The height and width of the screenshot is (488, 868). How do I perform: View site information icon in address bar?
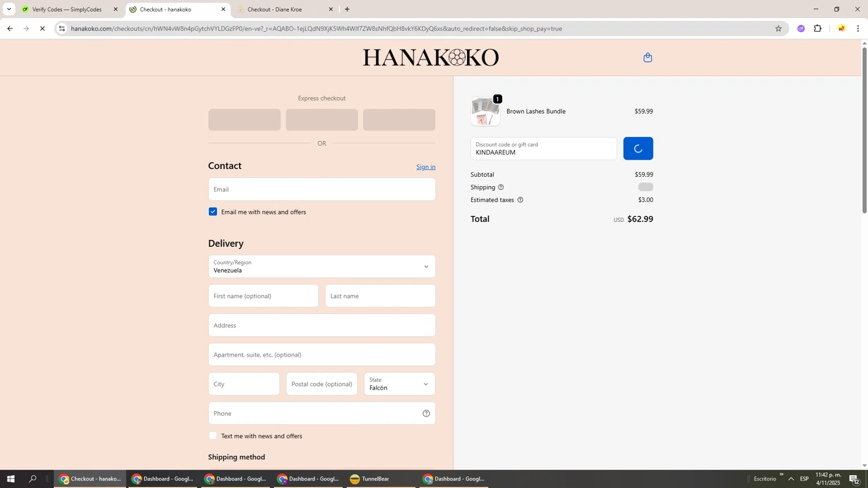(62, 28)
